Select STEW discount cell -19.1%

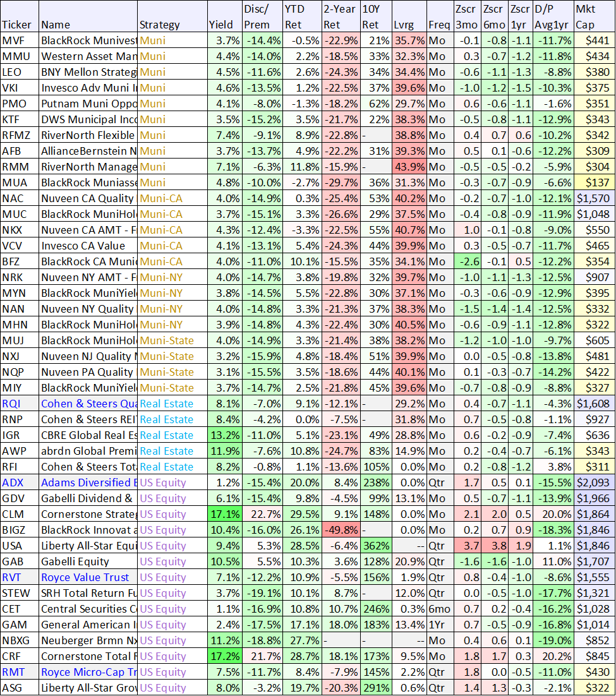pos(262,593)
